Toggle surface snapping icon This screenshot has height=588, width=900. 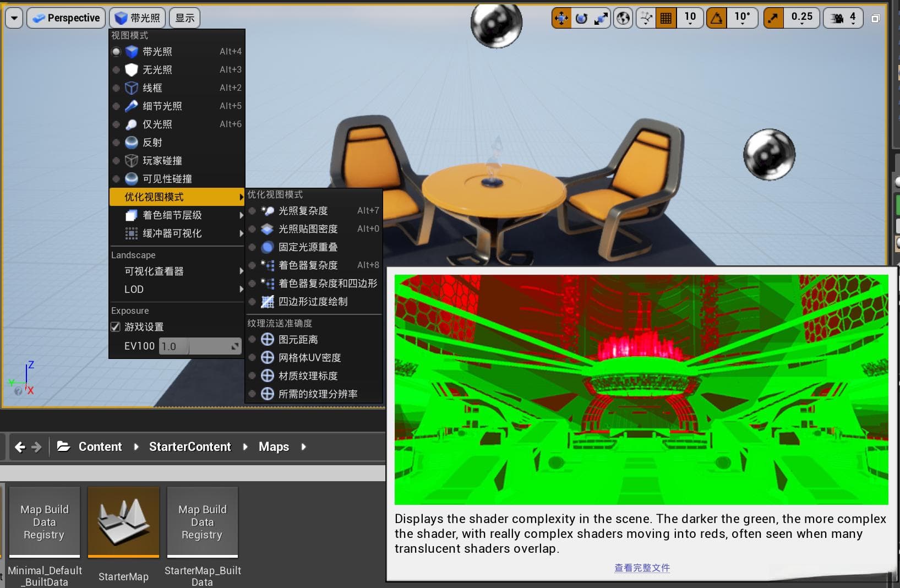point(646,18)
